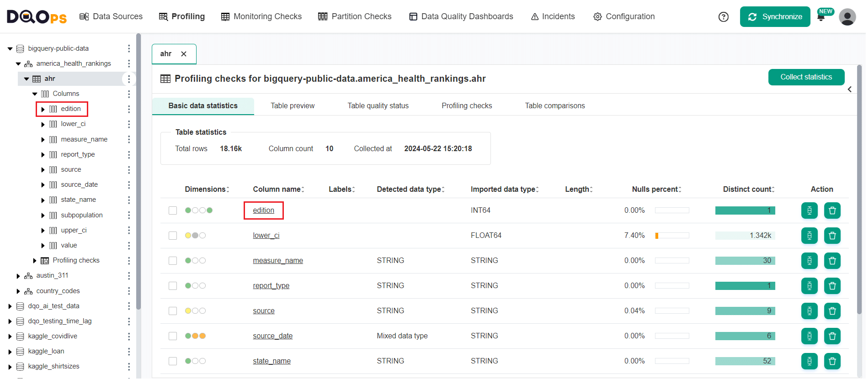This screenshot has width=868, height=384.
Task: Click collect statistics icon for lower_ci row
Action: coord(809,236)
